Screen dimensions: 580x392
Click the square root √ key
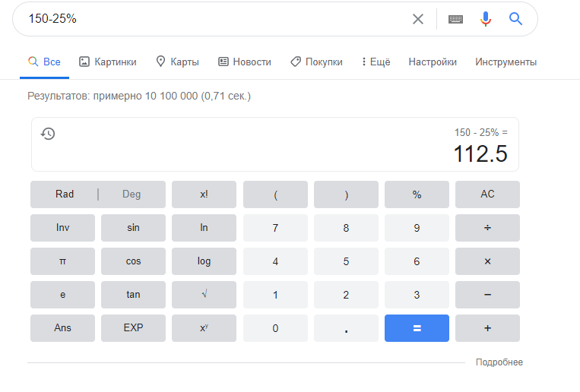point(204,295)
